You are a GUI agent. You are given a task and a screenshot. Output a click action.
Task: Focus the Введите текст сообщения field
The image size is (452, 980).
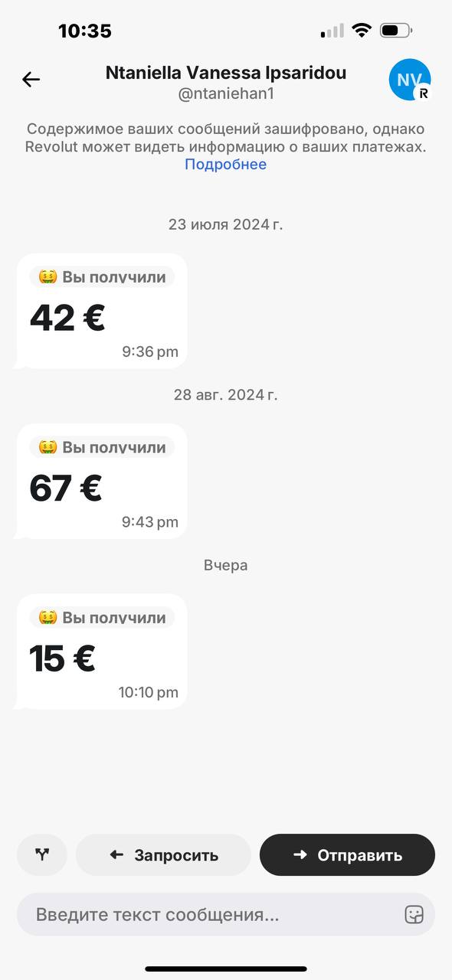[226, 914]
